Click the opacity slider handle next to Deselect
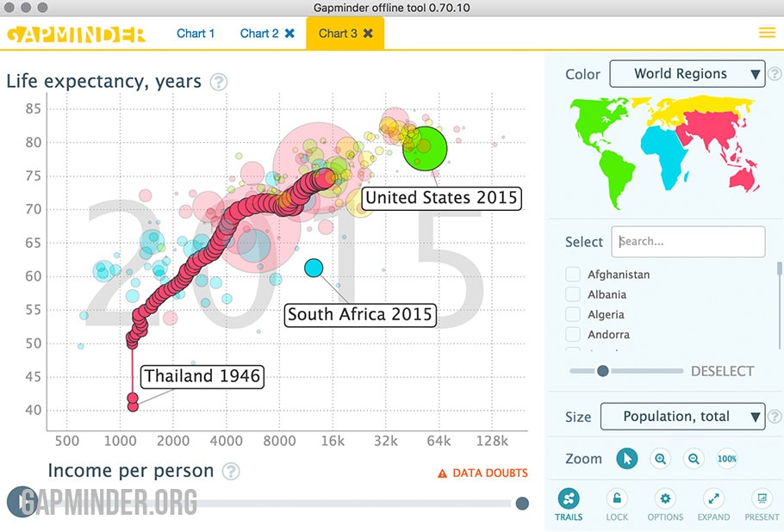The width and height of the screenshot is (784, 532). pos(603,371)
